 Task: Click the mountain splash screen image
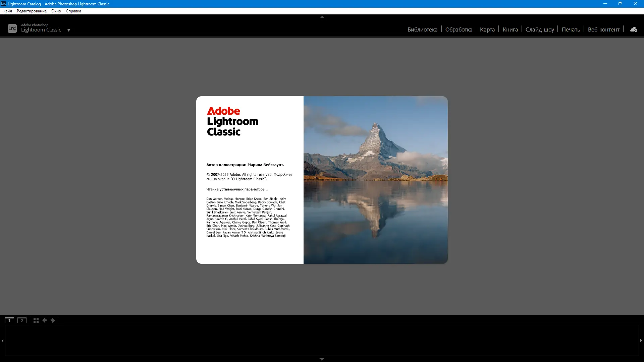pos(375,180)
